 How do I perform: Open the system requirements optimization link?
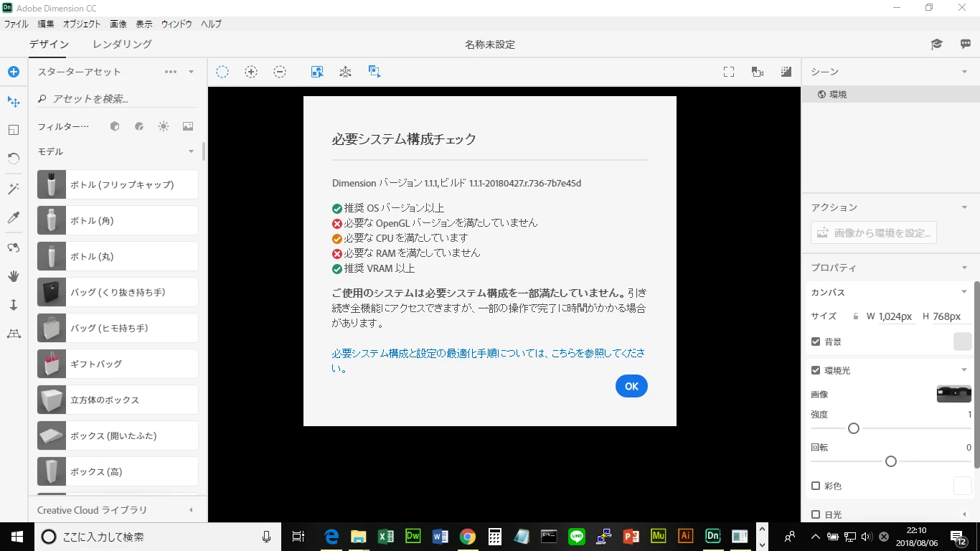point(489,361)
